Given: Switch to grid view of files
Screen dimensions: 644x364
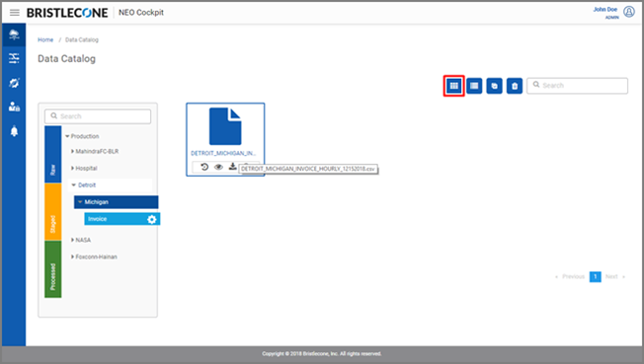Looking at the screenshot, I should 453,86.
